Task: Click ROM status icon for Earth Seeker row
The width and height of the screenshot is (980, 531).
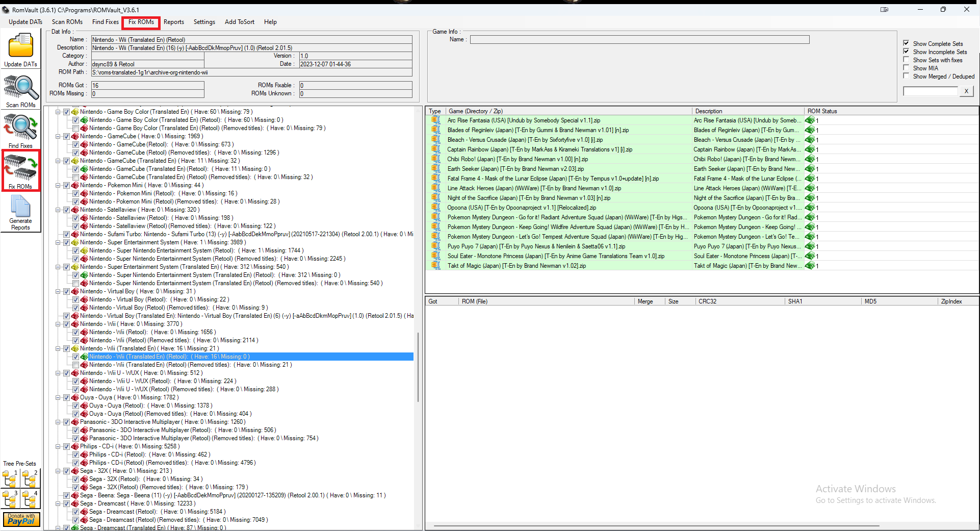Action: [810, 169]
